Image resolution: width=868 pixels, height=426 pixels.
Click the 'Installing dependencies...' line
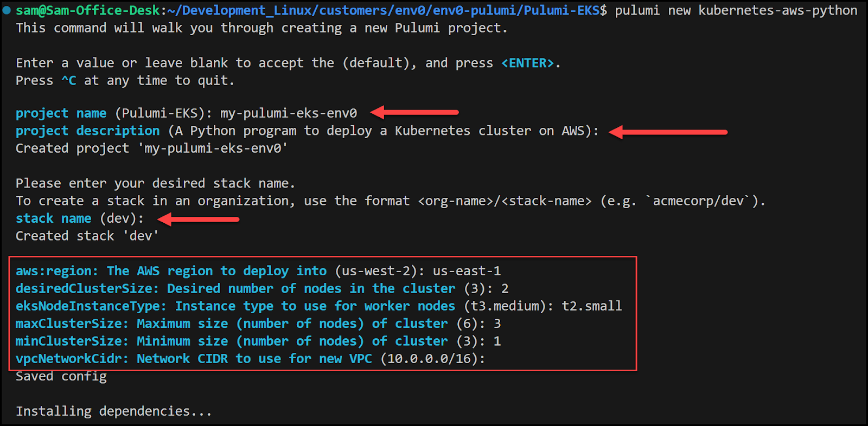click(x=113, y=411)
